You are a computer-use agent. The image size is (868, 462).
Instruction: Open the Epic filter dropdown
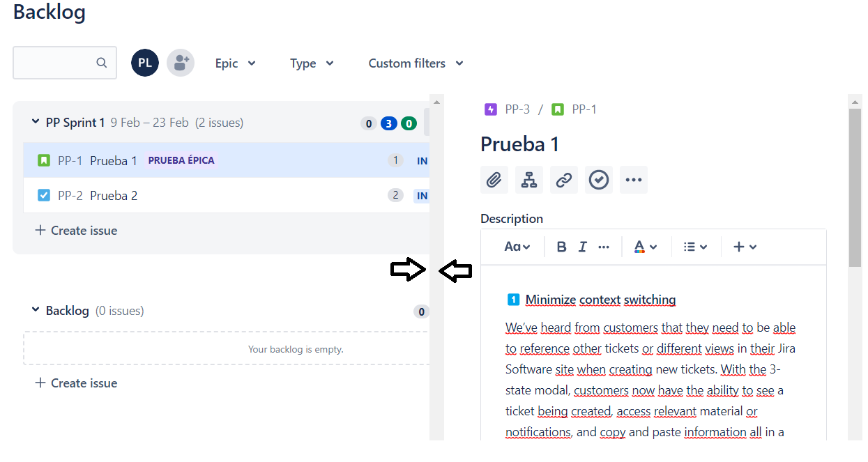[235, 63]
